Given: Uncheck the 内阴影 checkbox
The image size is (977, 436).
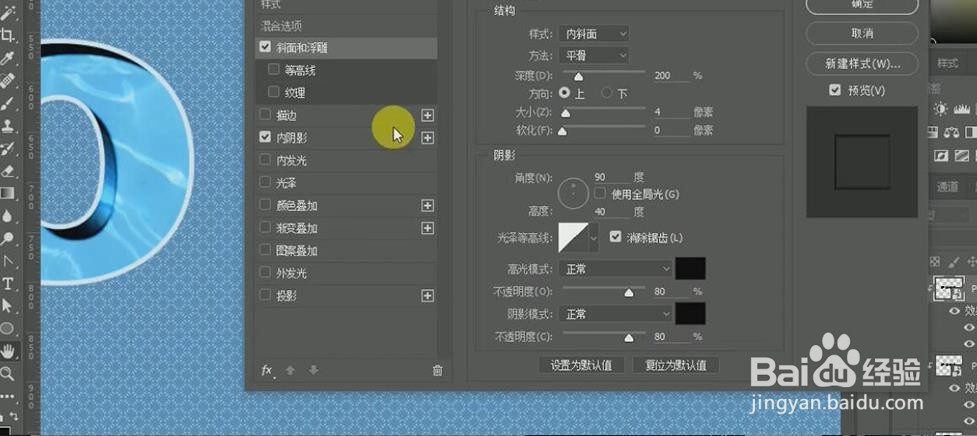Looking at the screenshot, I should [x=265, y=137].
